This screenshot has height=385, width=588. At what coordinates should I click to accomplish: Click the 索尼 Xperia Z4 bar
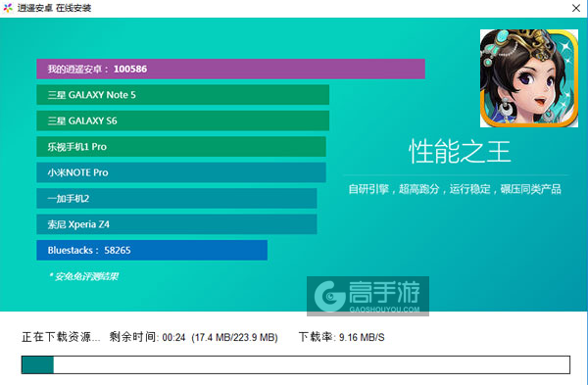coord(176,224)
